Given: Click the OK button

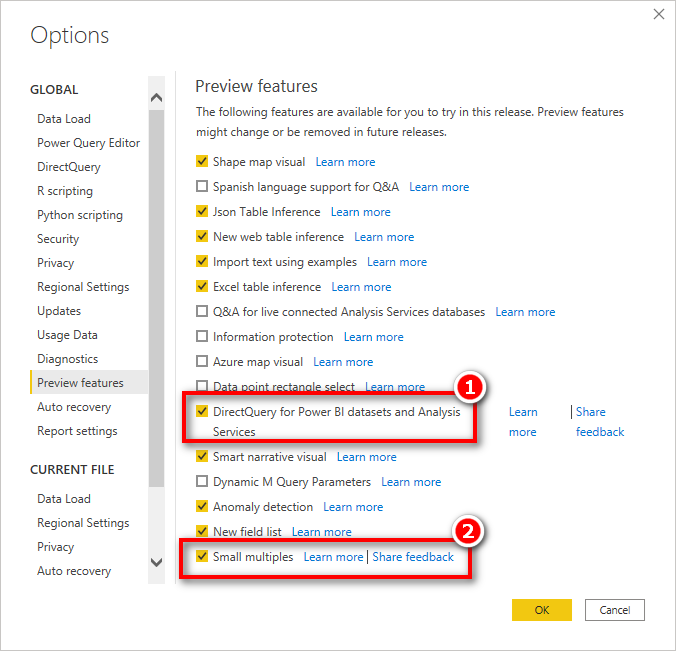Looking at the screenshot, I should click(542, 610).
